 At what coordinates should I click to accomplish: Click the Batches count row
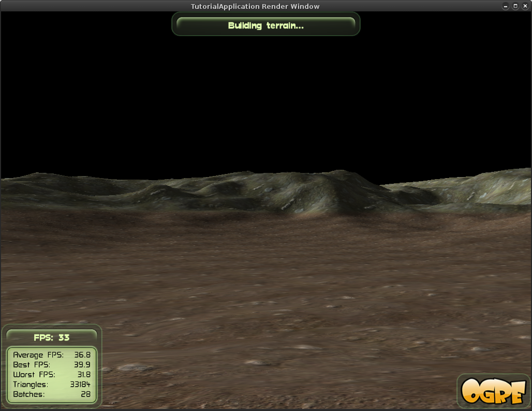(x=52, y=394)
